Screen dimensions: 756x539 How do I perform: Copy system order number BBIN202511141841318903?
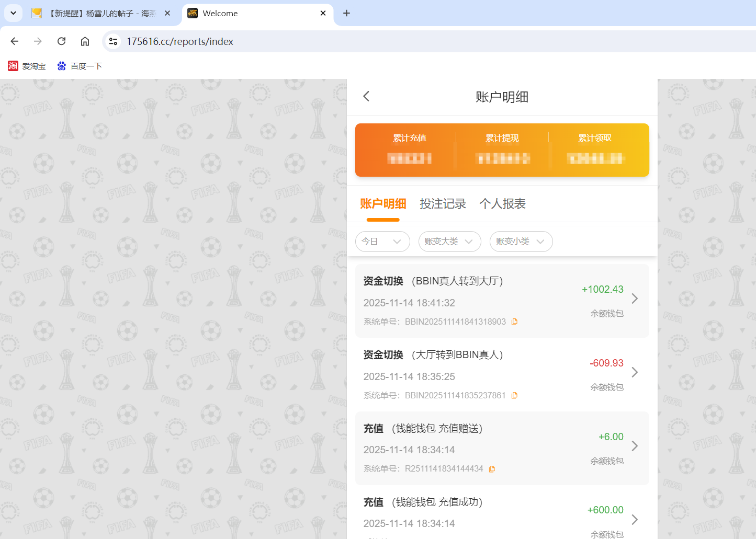tap(514, 322)
